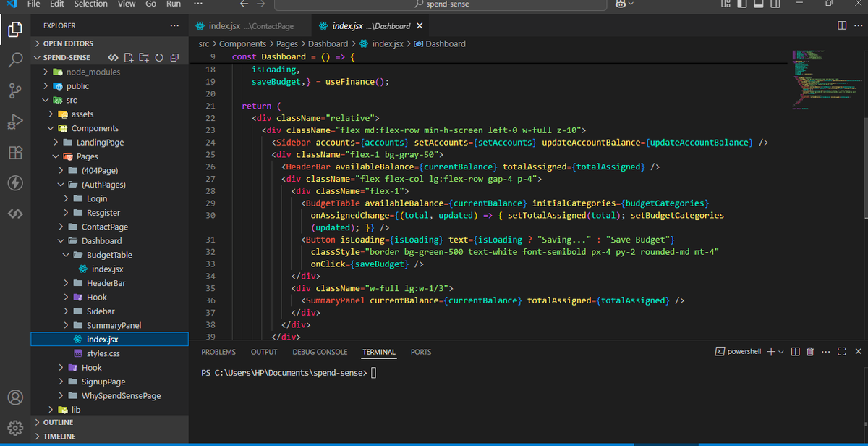Screen dimensions: 868x446
Task: Click Components in the breadcrumb
Action: pos(243,43)
